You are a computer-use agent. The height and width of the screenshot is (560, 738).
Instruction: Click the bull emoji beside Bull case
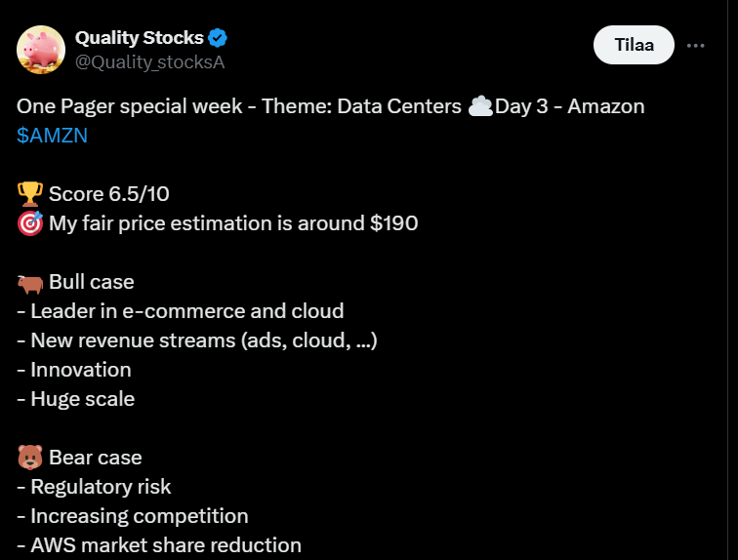point(29,282)
